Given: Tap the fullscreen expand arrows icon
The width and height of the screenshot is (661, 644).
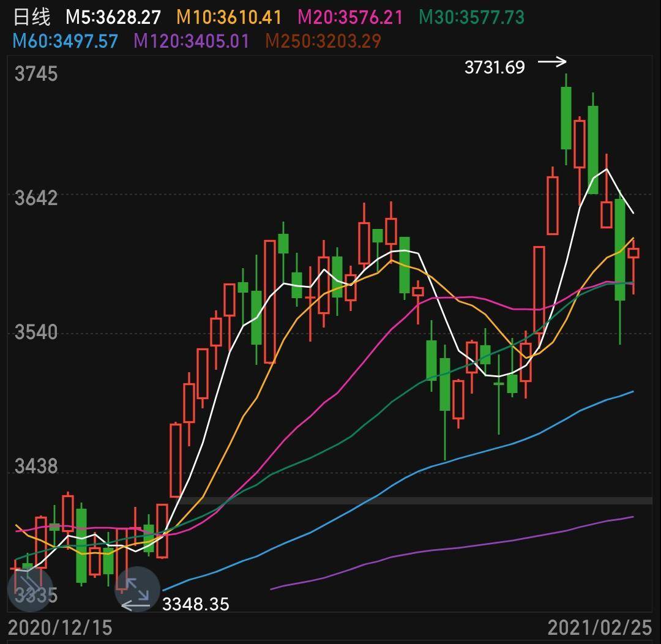Looking at the screenshot, I should (x=138, y=589).
